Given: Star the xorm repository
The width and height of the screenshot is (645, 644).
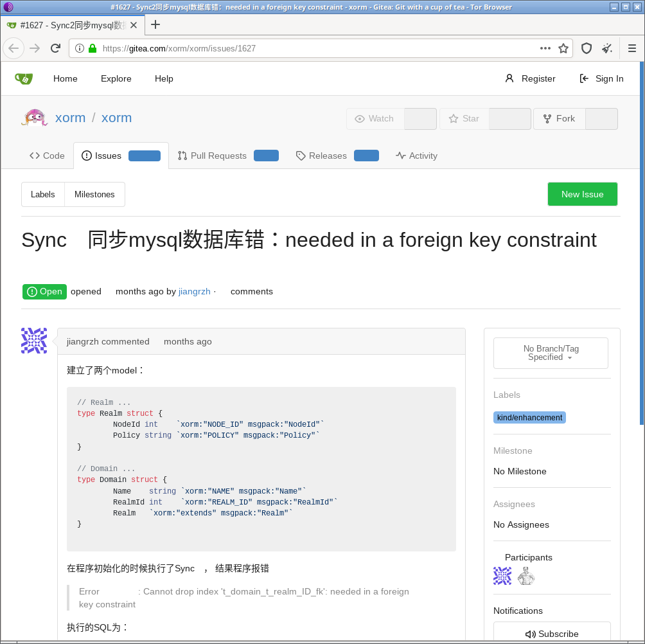Looking at the screenshot, I should [464, 119].
